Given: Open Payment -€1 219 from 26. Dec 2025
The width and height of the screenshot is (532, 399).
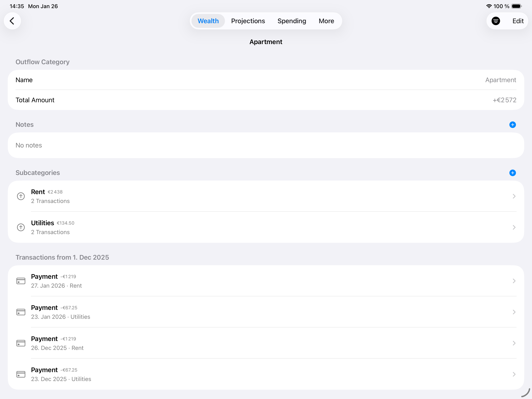Looking at the screenshot, I should pyautogui.click(x=266, y=343).
